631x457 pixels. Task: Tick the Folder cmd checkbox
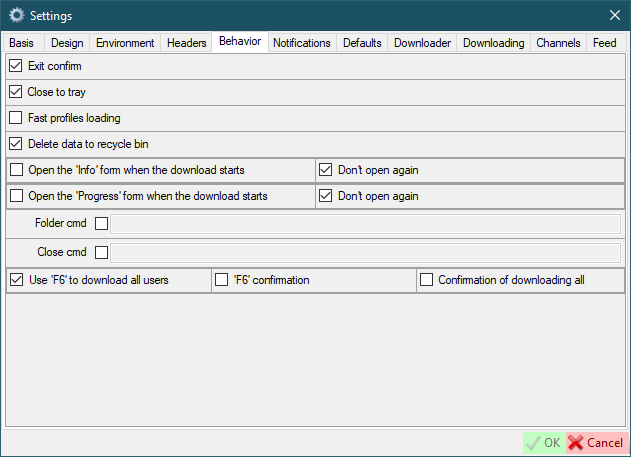pos(101,224)
